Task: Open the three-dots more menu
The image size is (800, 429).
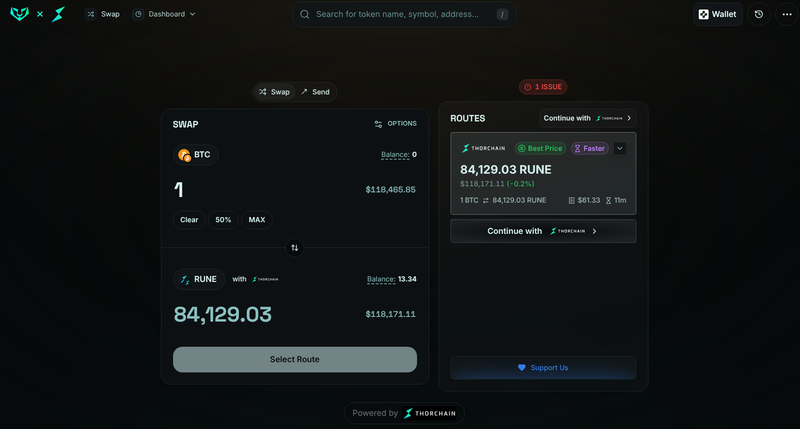Action: (x=783, y=14)
